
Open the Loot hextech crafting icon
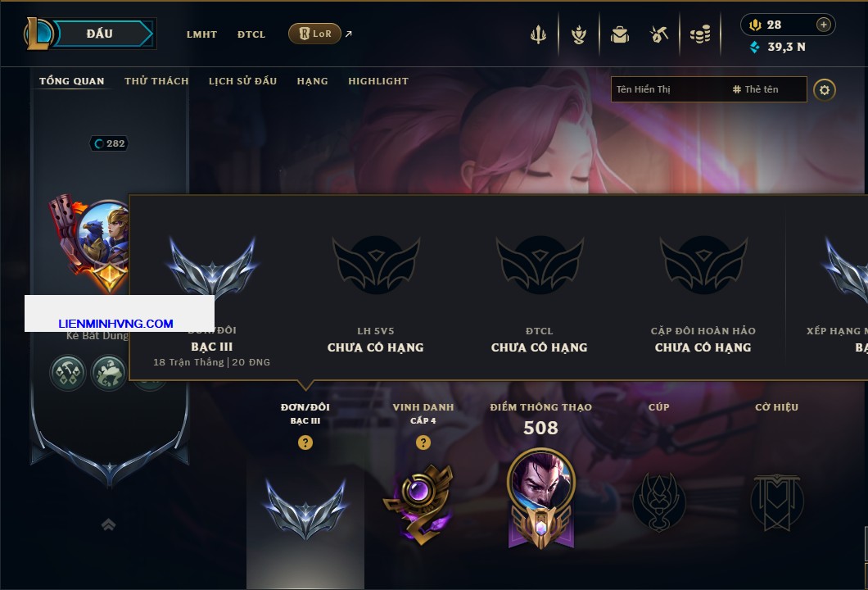[579, 35]
